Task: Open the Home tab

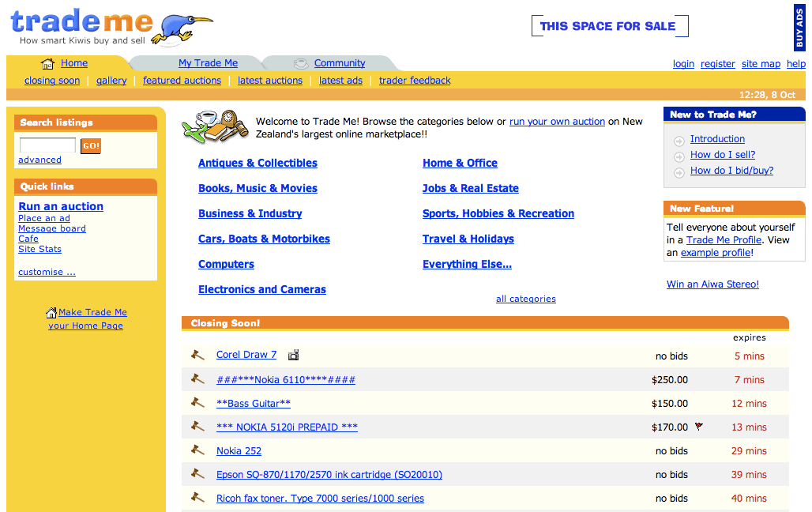Action: coord(74,62)
